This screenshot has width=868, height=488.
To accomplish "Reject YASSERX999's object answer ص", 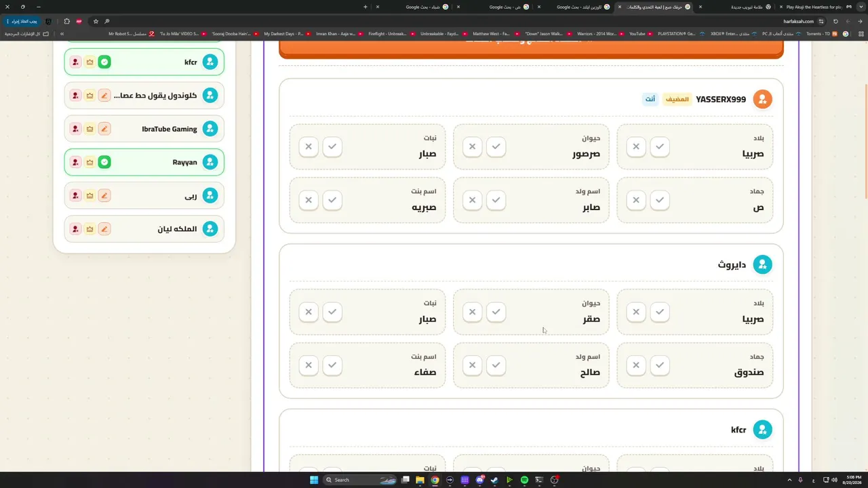I will [636, 200].
